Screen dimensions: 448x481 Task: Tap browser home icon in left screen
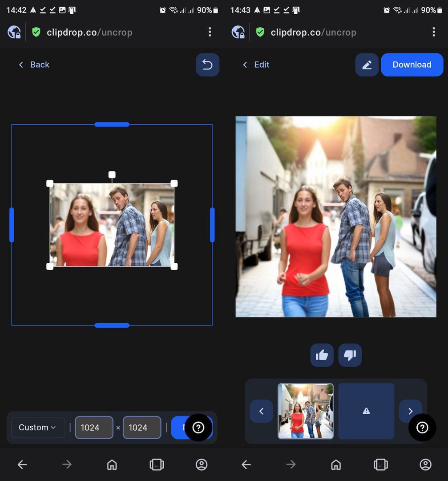(x=112, y=465)
